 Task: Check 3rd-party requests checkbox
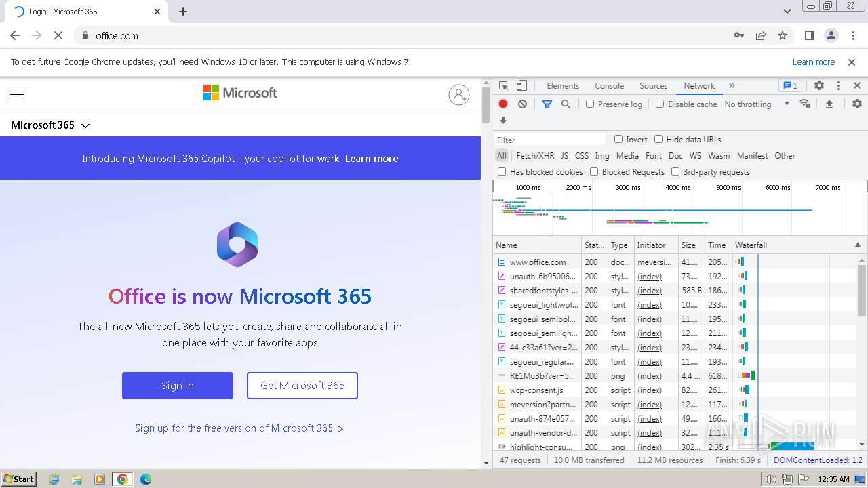pyautogui.click(x=675, y=172)
